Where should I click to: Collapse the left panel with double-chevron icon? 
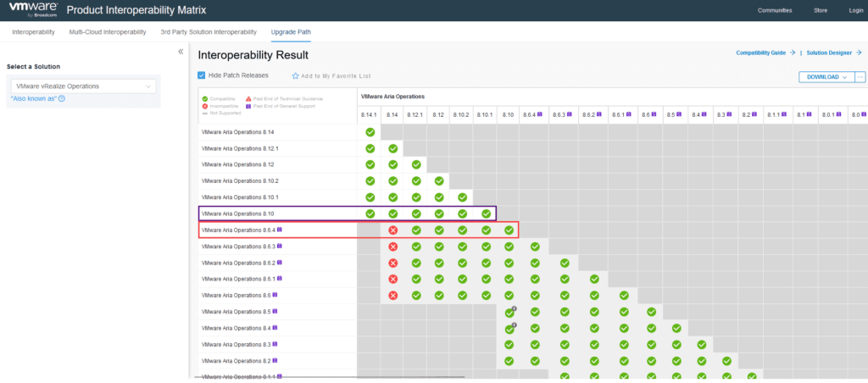coord(181,52)
